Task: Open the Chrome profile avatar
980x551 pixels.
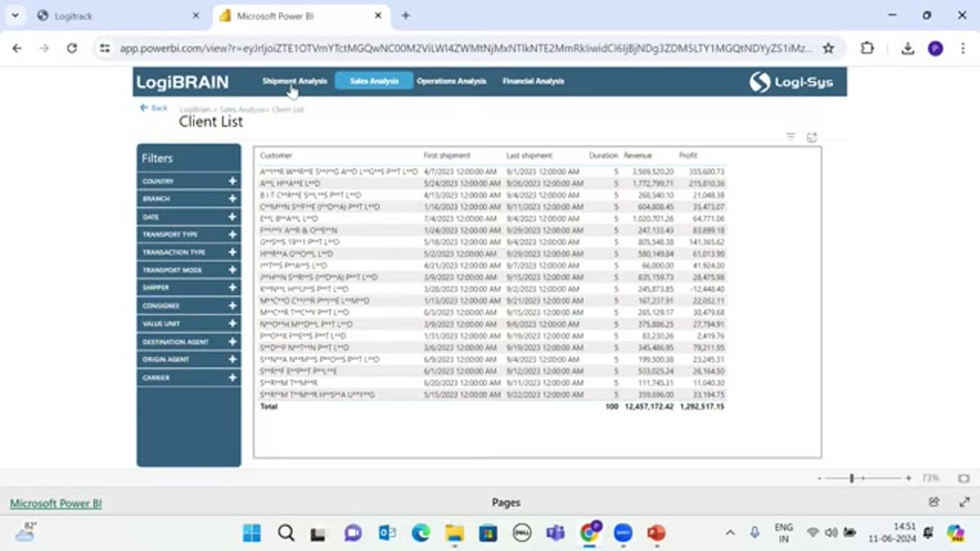Action: (935, 49)
